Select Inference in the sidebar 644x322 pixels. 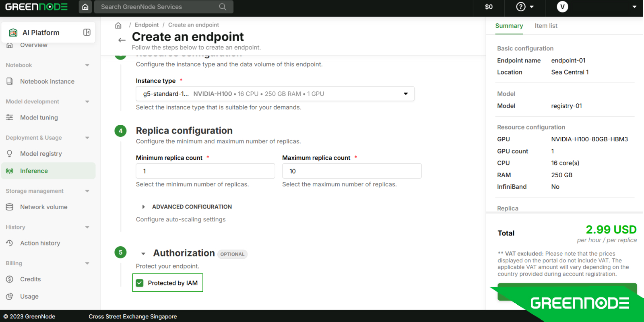click(x=48, y=171)
